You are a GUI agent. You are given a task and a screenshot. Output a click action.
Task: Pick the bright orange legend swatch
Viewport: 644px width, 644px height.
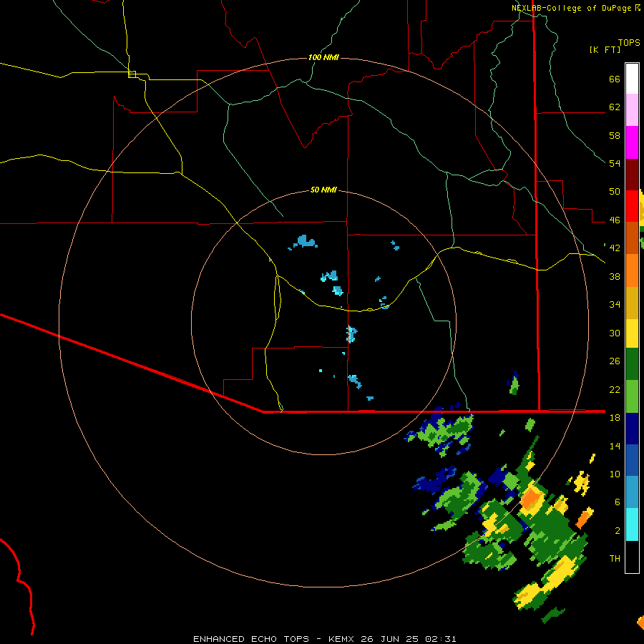pyautogui.click(x=632, y=270)
